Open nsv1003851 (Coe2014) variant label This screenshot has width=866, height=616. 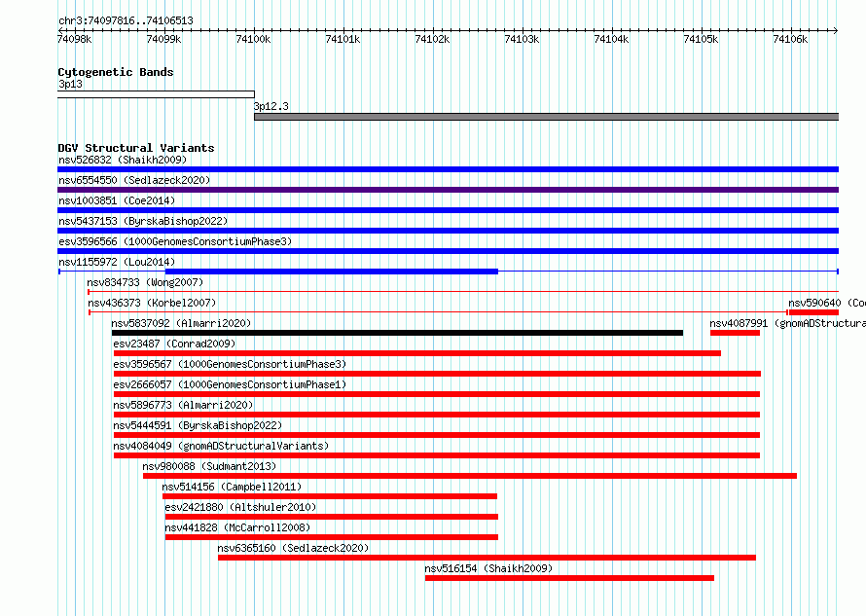[117, 200]
